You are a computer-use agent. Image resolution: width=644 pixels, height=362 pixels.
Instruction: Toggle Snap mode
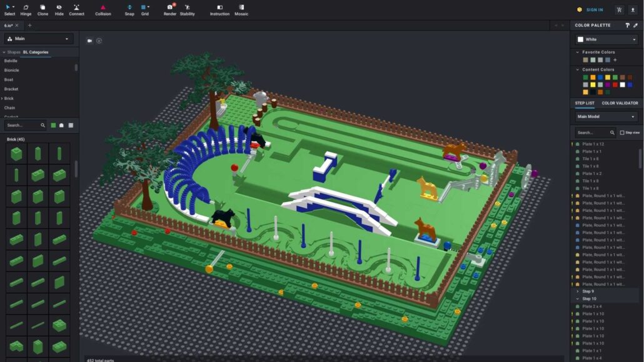point(129,9)
